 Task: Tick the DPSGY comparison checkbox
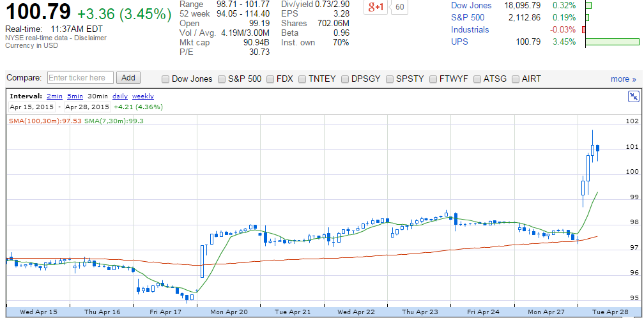point(345,79)
